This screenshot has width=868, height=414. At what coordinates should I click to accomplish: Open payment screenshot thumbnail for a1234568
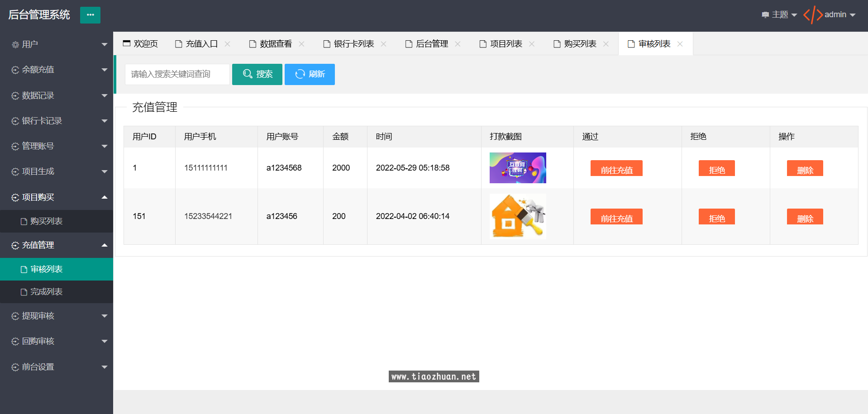pyautogui.click(x=518, y=168)
